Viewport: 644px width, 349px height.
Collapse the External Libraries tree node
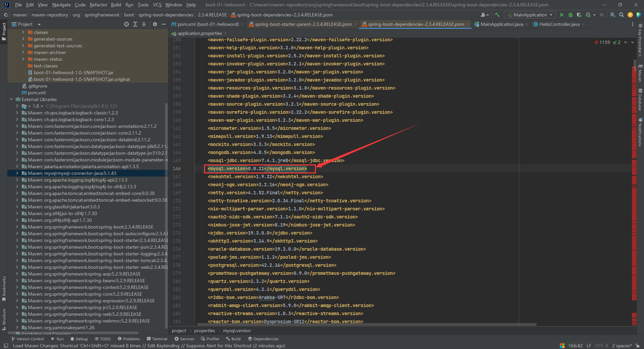(11, 99)
